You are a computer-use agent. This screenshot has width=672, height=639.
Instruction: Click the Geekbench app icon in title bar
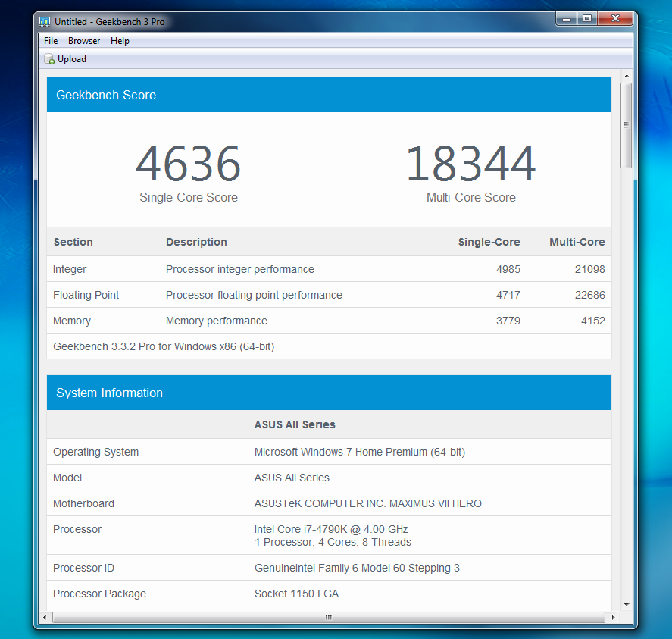[45, 22]
